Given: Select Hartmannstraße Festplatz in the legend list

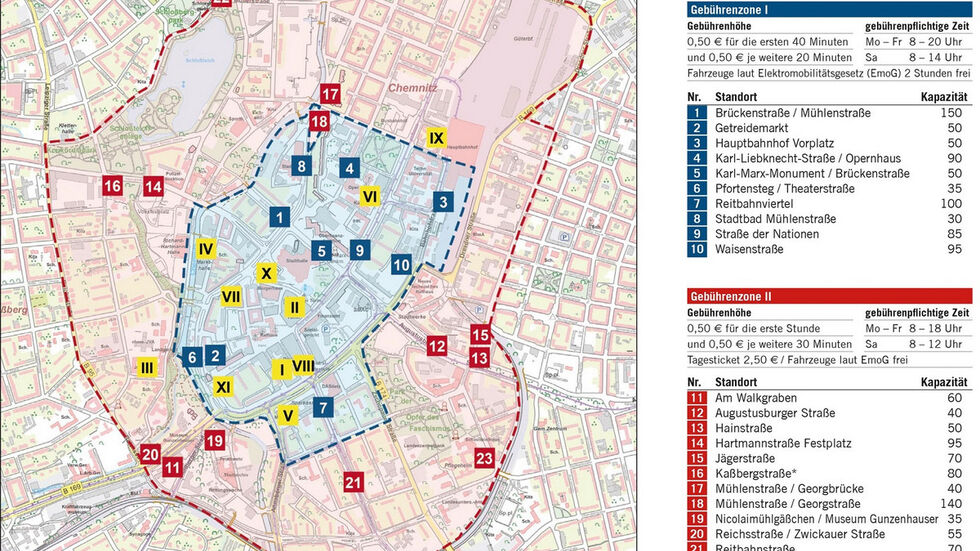Looking at the screenshot, I should [x=780, y=443].
